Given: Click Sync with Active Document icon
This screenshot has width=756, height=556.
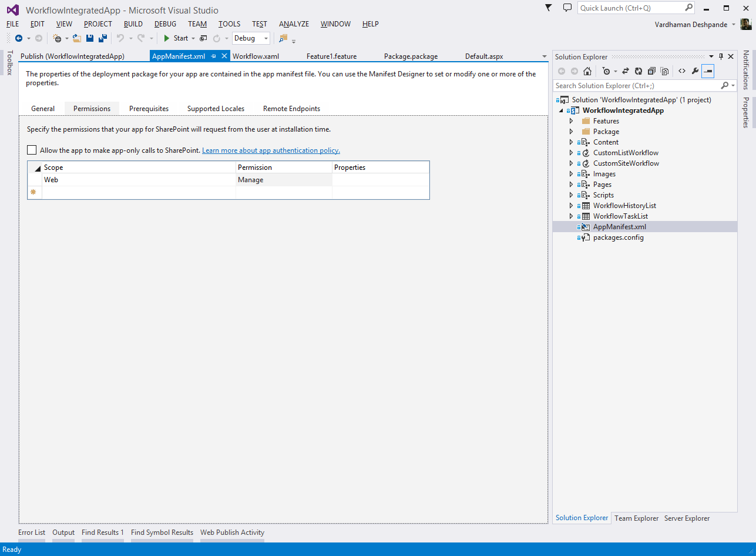Looking at the screenshot, I should point(626,71).
